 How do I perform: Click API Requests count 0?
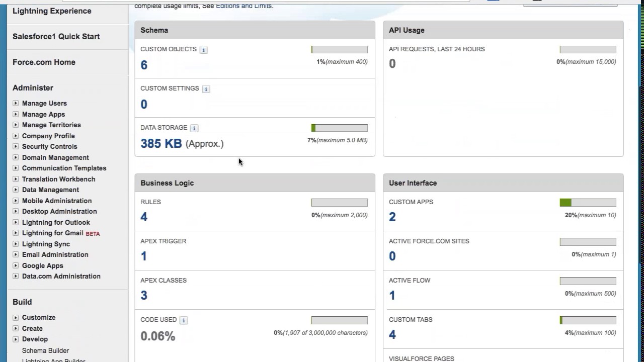(x=392, y=64)
